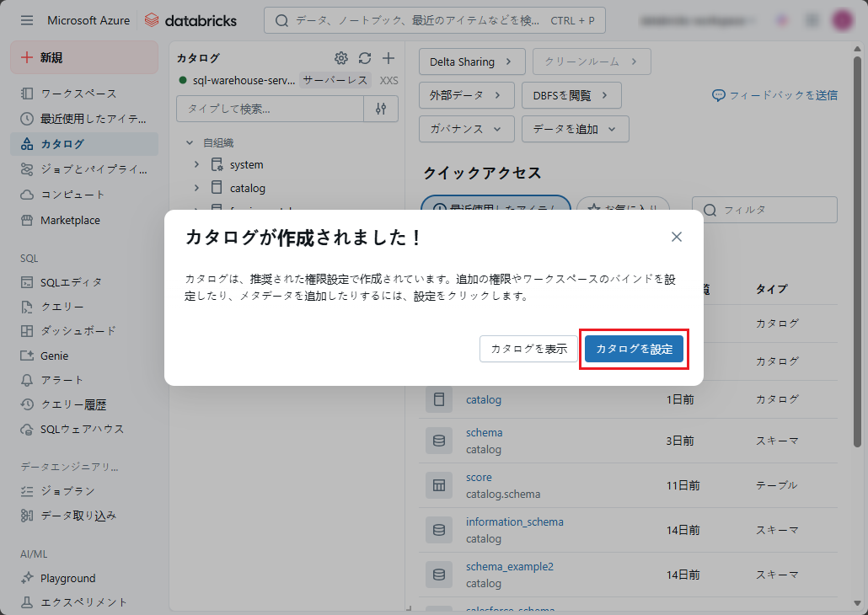Image resolution: width=868 pixels, height=615 pixels.
Task: Close the catalog created dialog
Action: (677, 237)
